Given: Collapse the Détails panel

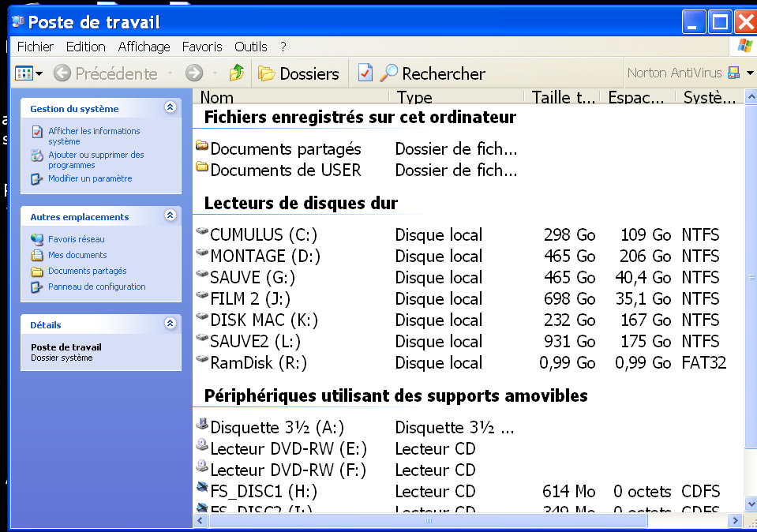Looking at the screenshot, I should [x=170, y=324].
